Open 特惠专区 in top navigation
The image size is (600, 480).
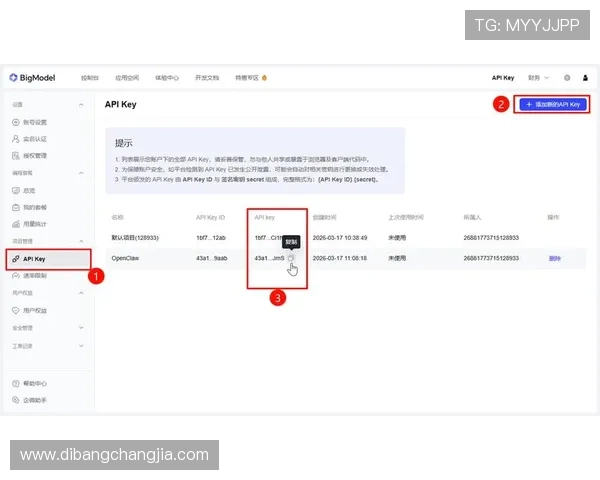click(x=251, y=78)
